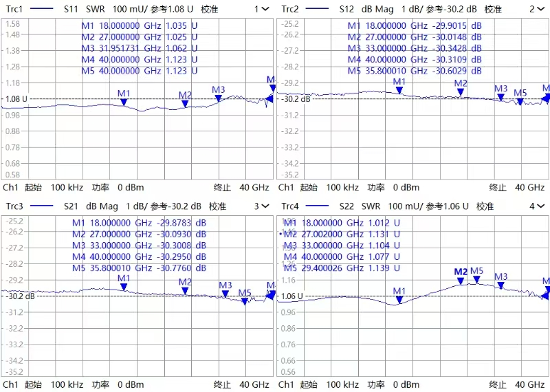The height and width of the screenshot is (392, 550).
Task: Click marker M5 triangle on the S21 trace
Action: [245, 301]
